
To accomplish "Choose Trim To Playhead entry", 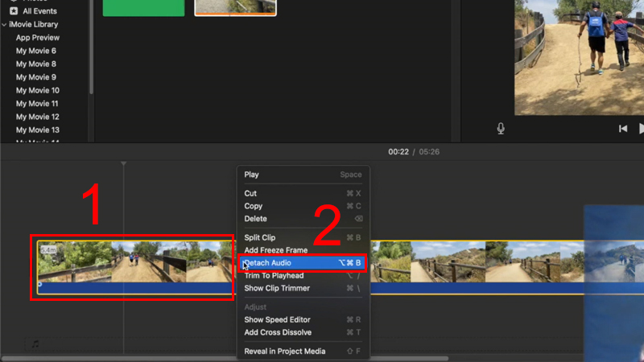I will 303,276.
